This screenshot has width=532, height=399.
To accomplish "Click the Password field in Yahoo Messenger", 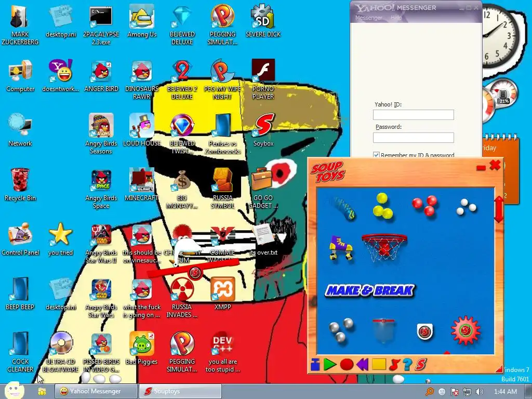I will pos(413,137).
